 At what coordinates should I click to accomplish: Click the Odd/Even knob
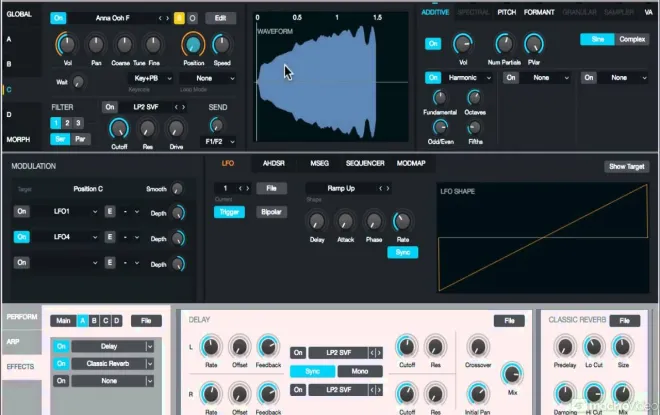pyautogui.click(x=440, y=127)
